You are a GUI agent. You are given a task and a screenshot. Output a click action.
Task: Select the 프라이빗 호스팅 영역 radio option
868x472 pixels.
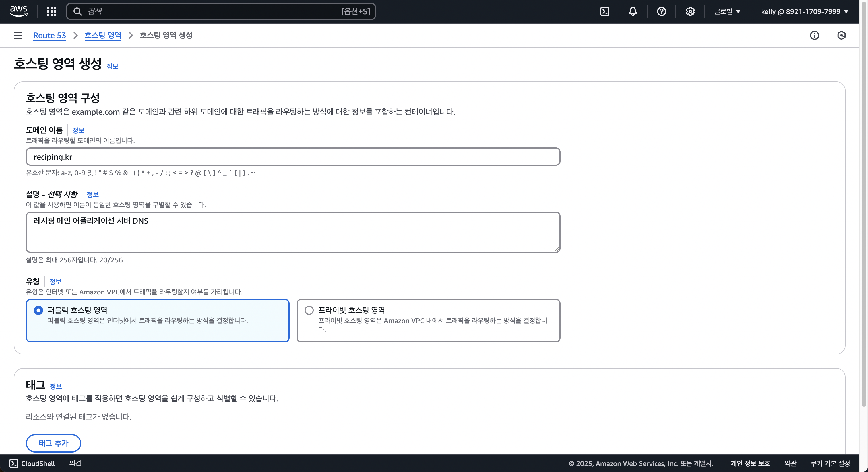309,310
